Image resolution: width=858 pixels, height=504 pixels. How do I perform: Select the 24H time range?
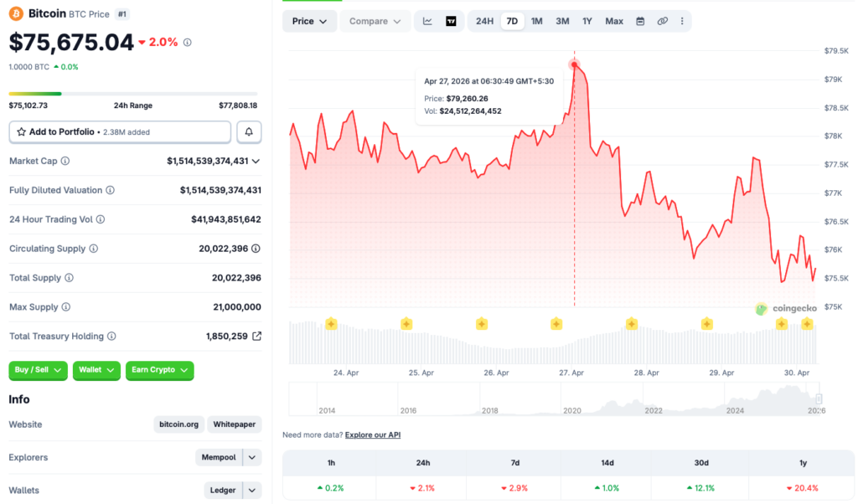coord(484,21)
